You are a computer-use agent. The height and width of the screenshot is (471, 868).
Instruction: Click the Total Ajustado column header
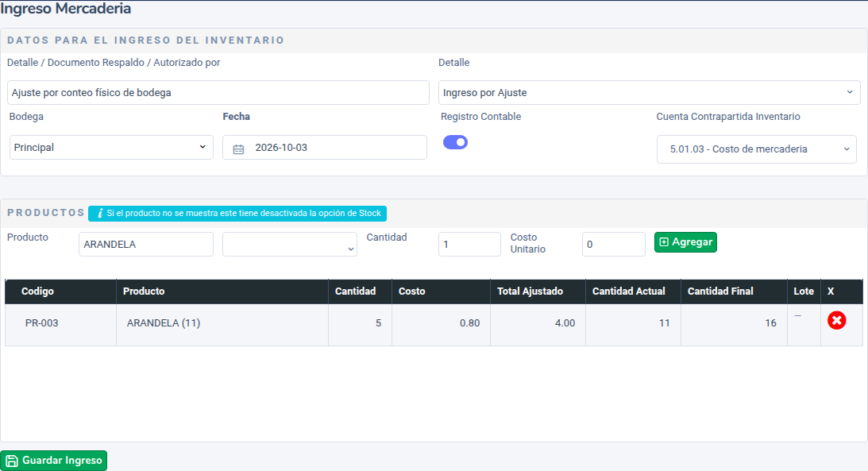point(538,291)
